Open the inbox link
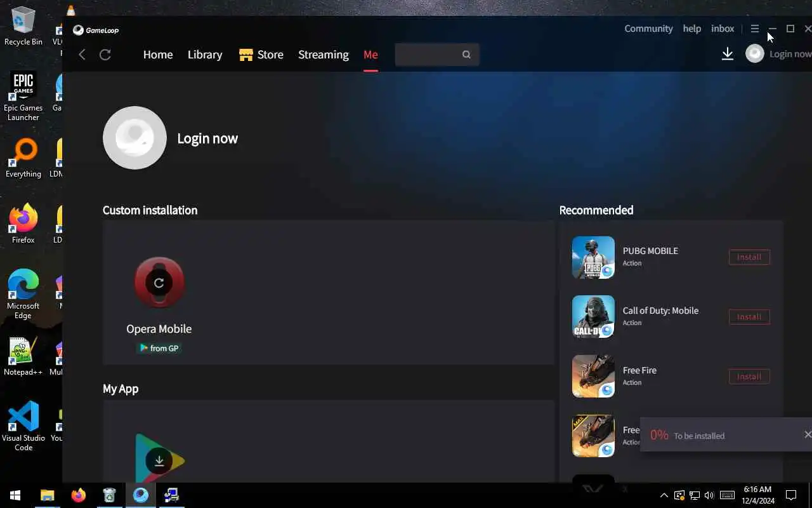 723,29
